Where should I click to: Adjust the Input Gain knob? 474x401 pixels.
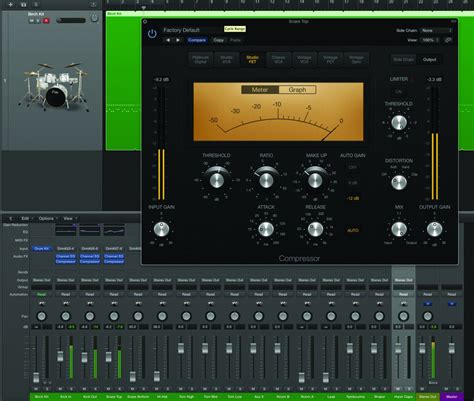click(x=161, y=229)
